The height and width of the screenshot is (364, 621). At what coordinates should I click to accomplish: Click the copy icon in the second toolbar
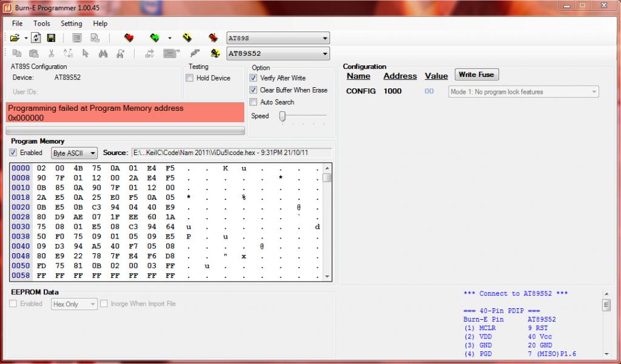(x=16, y=53)
